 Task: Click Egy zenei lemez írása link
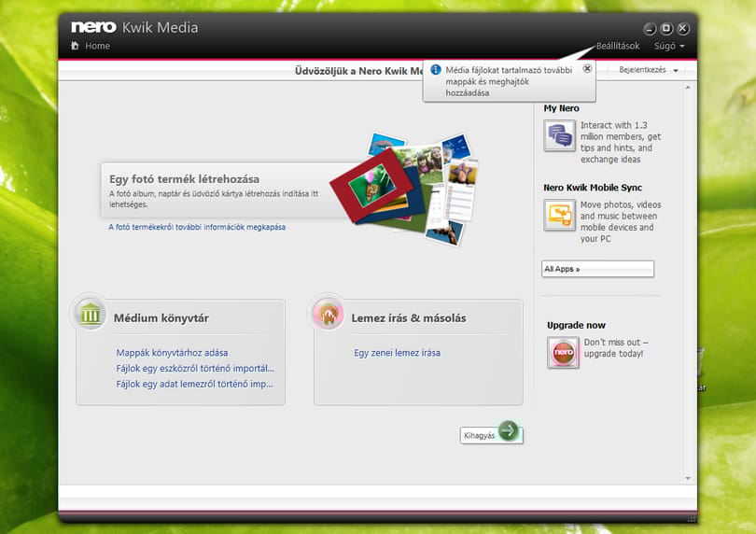coord(397,353)
